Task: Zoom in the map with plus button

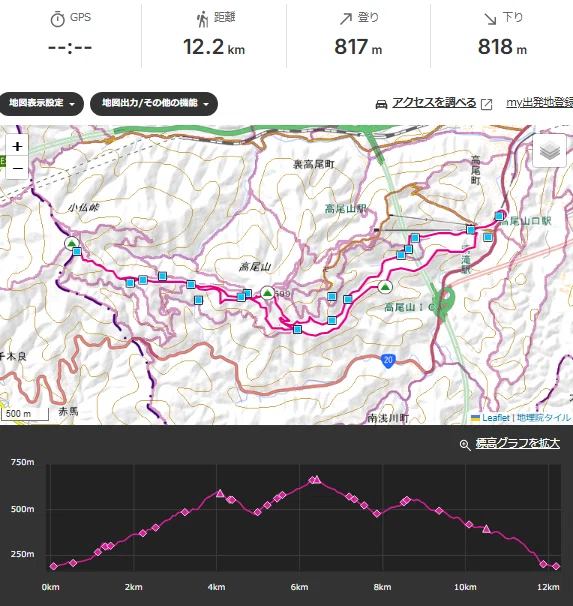Action: pyautogui.click(x=17, y=146)
